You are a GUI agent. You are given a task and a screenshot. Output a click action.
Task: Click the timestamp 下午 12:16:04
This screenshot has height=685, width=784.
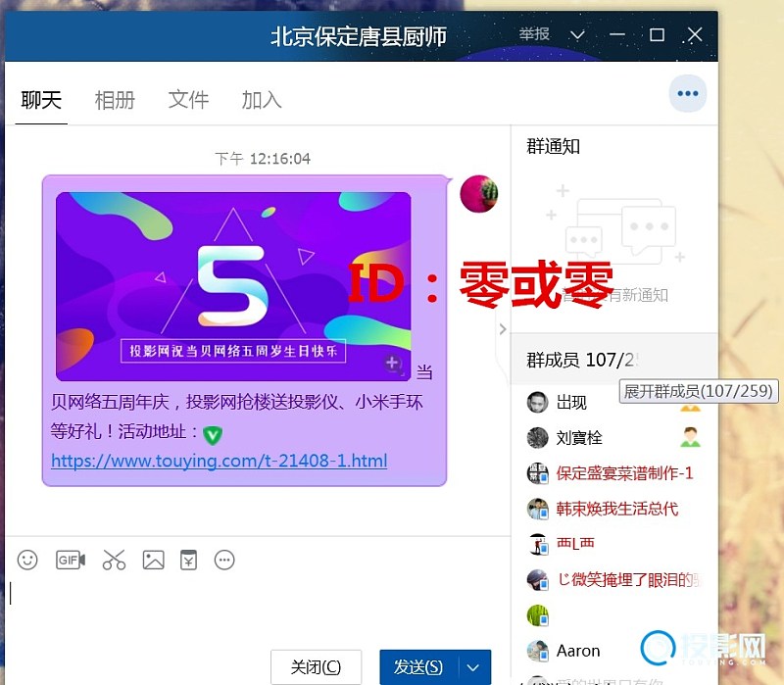pos(263,159)
